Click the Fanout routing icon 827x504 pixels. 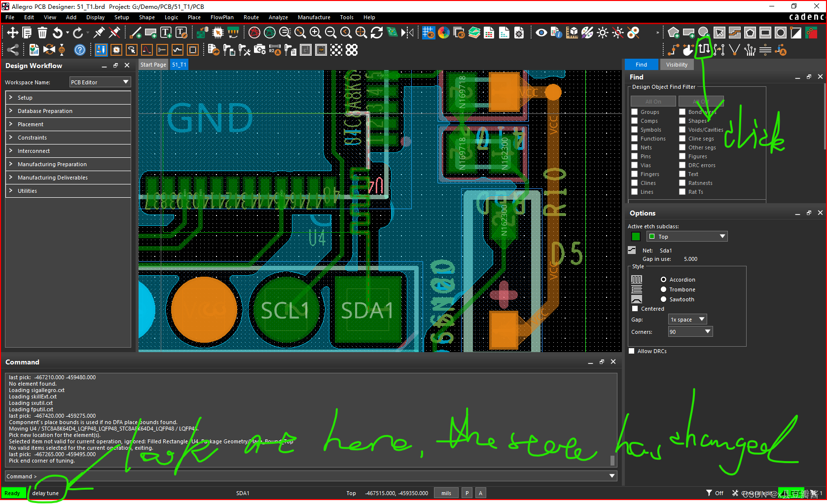tap(750, 49)
